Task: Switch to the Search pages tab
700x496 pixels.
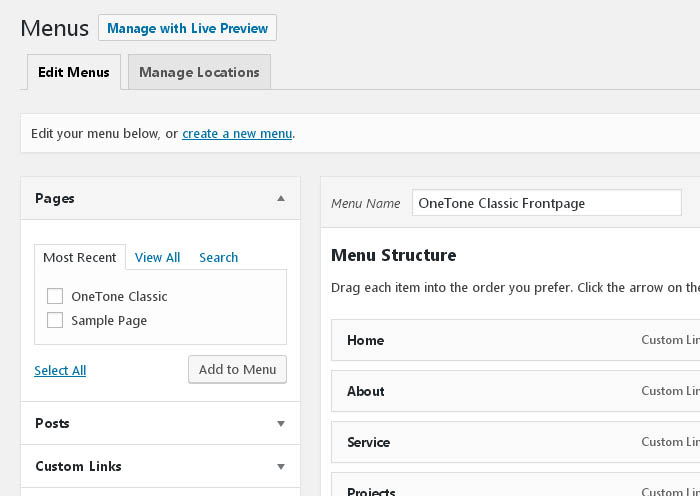Action: pyautogui.click(x=218, y=258)
